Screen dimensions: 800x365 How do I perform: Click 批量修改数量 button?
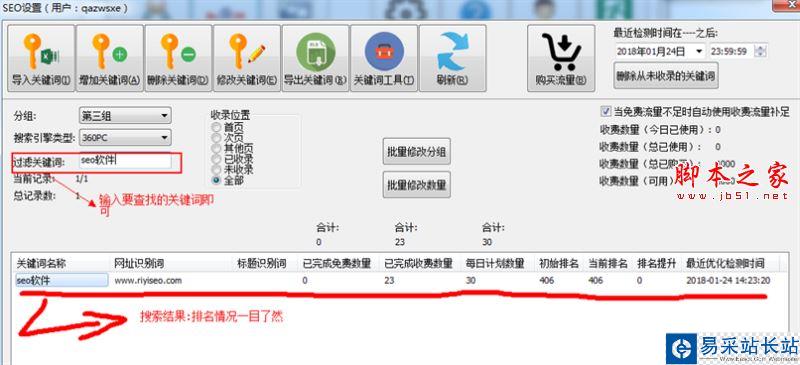tap(417, 184)
